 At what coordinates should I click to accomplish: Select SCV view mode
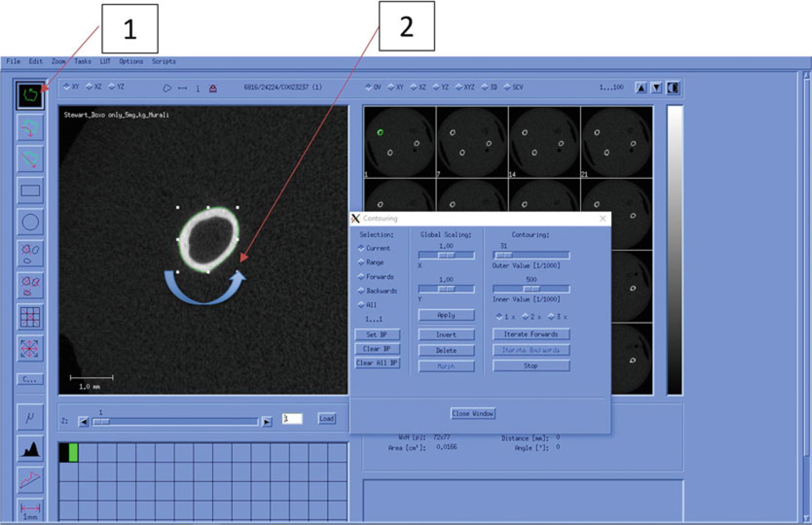pos(513,87)
